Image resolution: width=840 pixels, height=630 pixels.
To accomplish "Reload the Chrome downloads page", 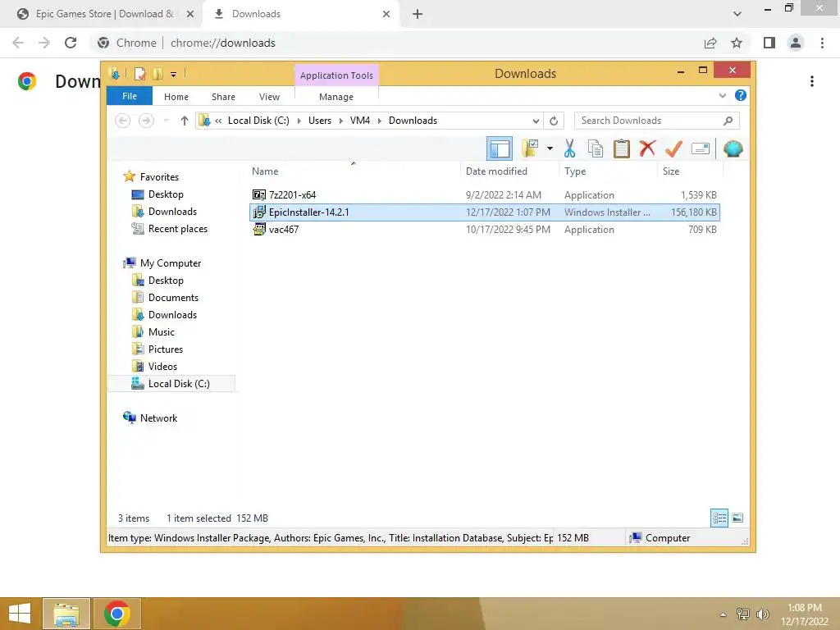I will (71, 43).
